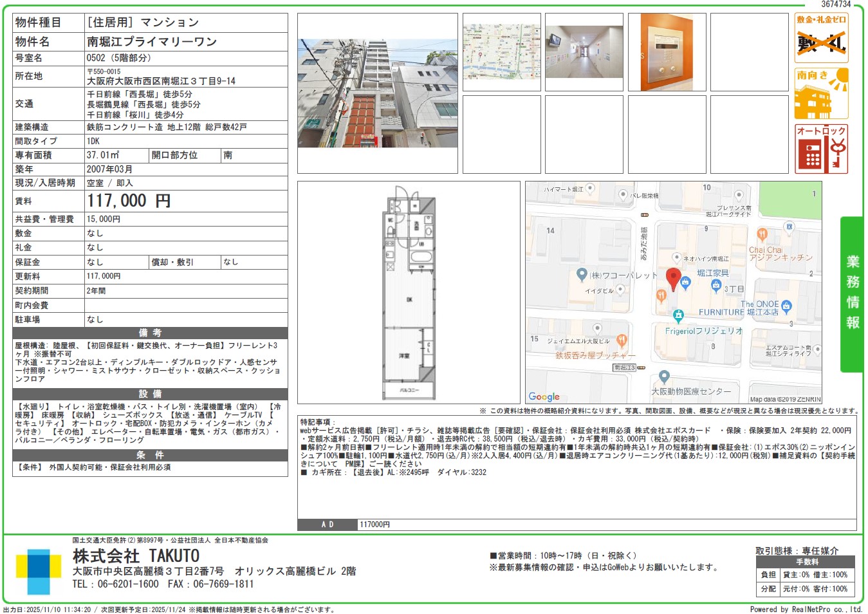
Task: Click the オートロック auto-lock badge icon
Action: click(x=821, y=149)
